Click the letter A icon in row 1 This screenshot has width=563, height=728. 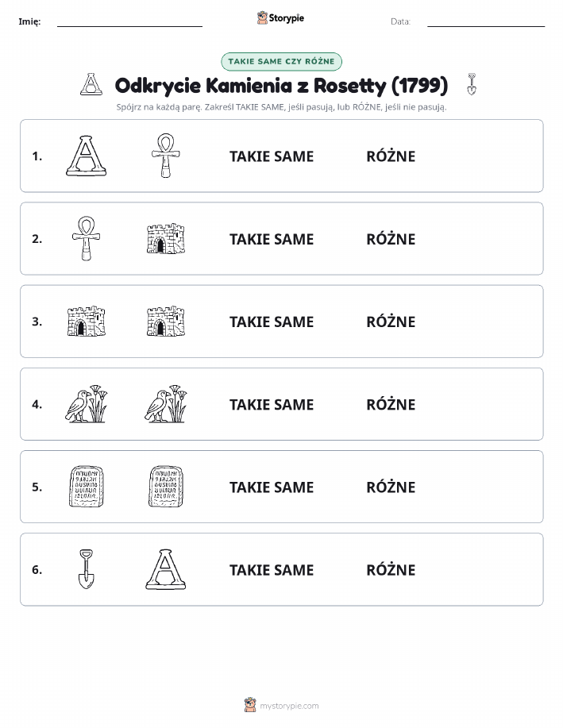click(x=87, y=156)
